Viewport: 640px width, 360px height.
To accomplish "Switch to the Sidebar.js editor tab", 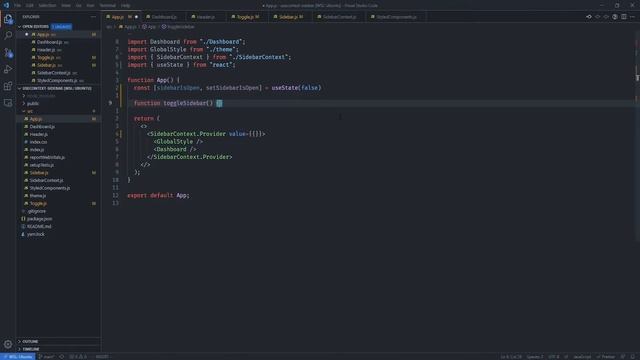I will tap(291, 17).
